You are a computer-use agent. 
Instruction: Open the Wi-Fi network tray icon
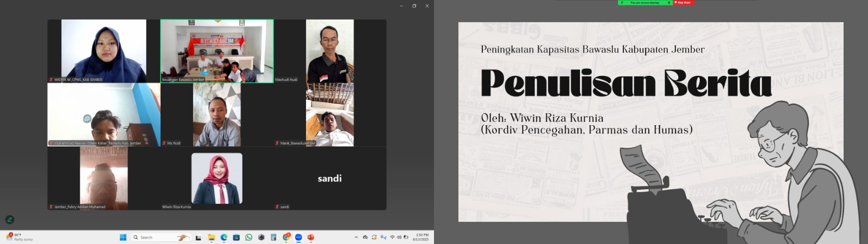(392, 237)
